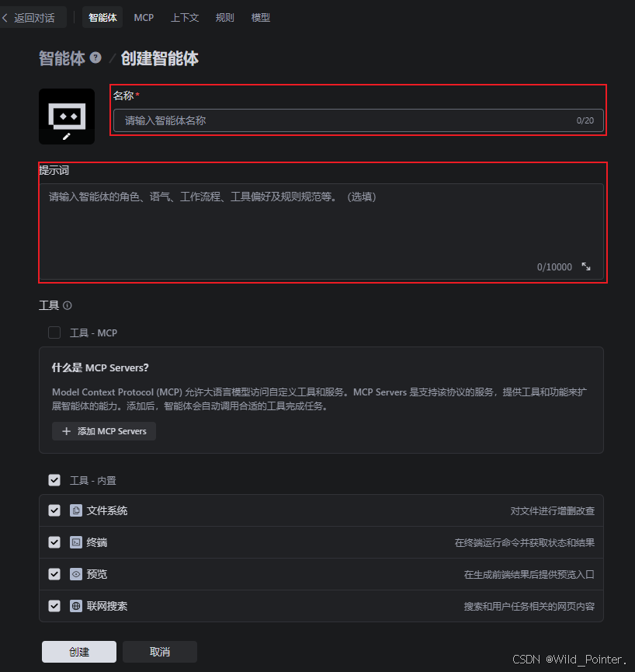This screenshot has width=635, height=672.
Task: Click the 添加 MCP Servers button
Action: tap(104, 431)
